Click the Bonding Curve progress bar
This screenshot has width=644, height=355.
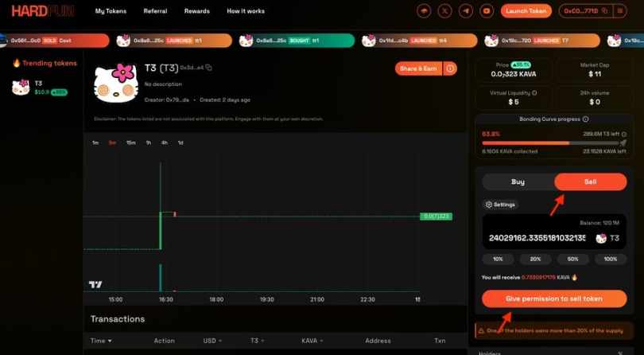tap(550, 142)
